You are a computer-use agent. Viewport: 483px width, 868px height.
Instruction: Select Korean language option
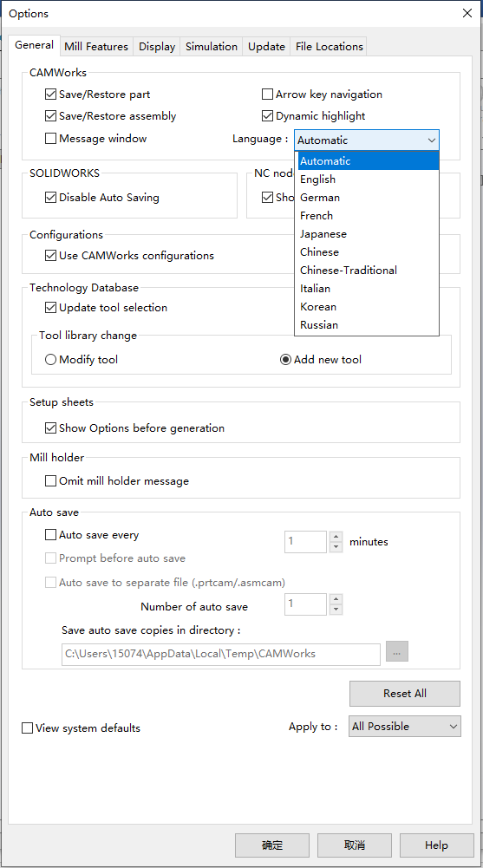(367, 307)
